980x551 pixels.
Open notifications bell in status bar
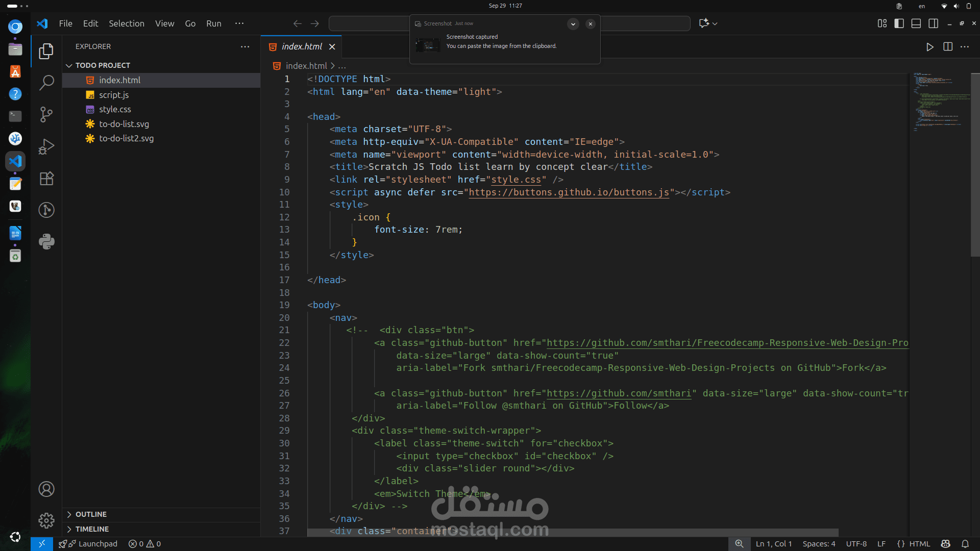965,544
